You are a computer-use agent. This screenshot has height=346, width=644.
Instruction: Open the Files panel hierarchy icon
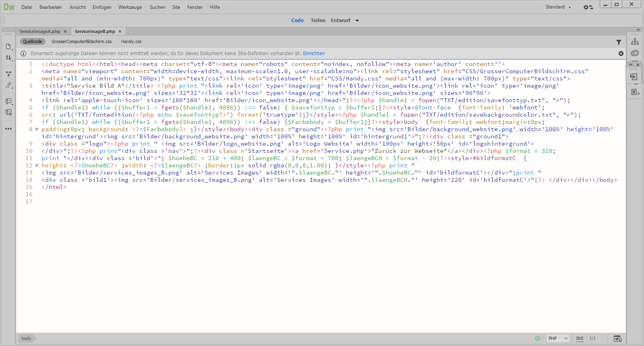(x=635, y=41)
